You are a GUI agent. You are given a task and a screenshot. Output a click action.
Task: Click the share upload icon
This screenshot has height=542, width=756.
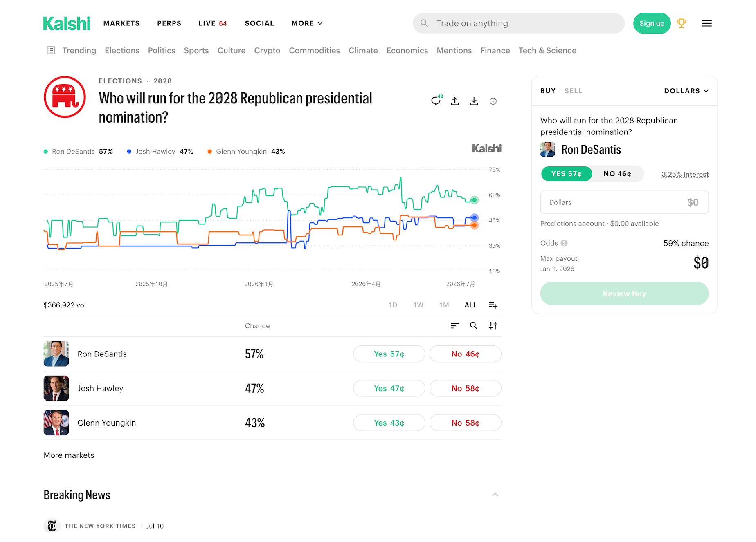click(455, 101)
